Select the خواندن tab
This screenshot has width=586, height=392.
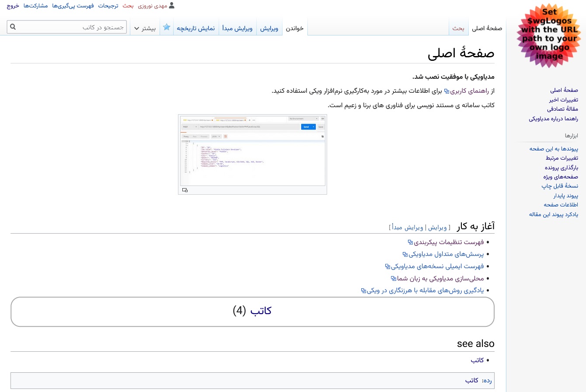(x=295, y=28)
